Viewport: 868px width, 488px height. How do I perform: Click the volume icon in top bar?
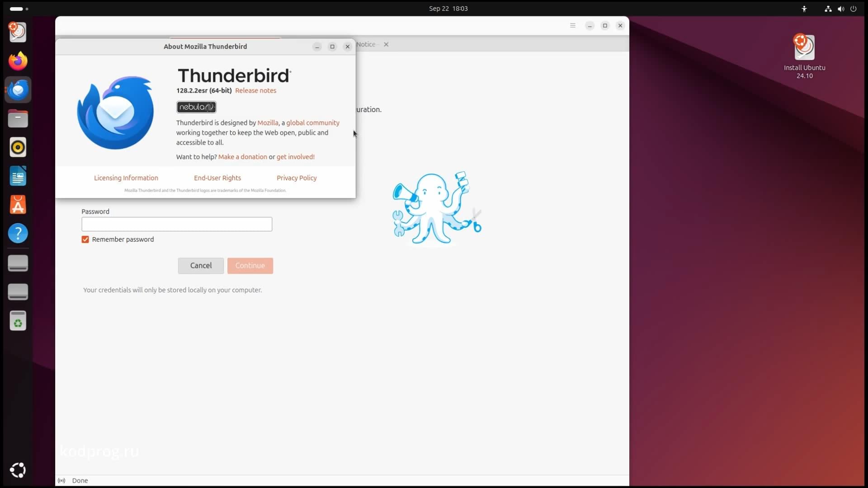(840, 9)
